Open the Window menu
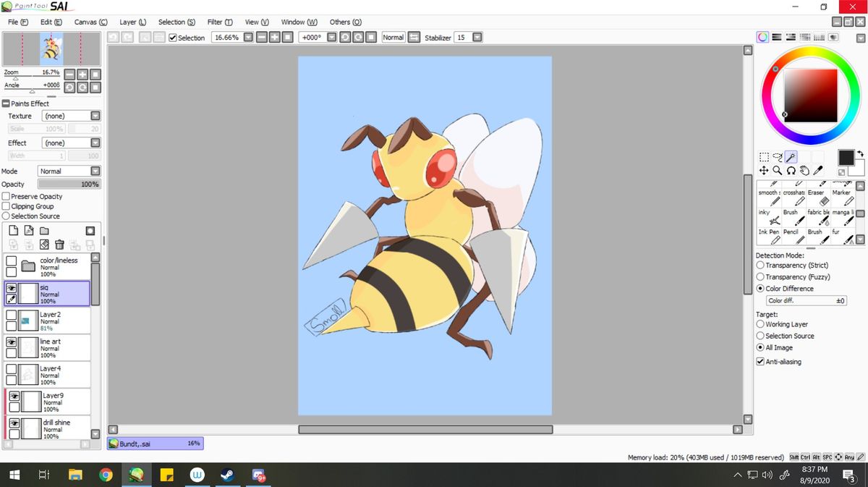This screenshot has height=487, width=868. tap(299, 22)
